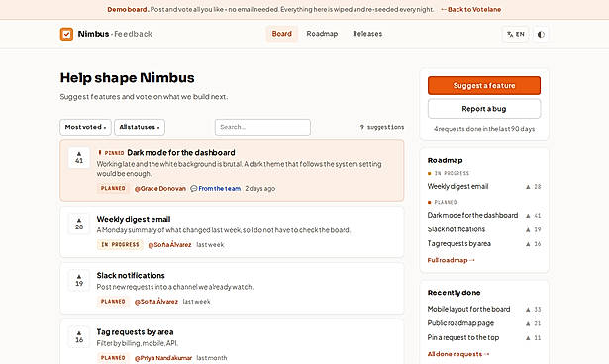Image resolution: width=609 pixels, height=364 pixels.
Task: Click PLANNED badge on Tag requests post
Action: (113, 358)
